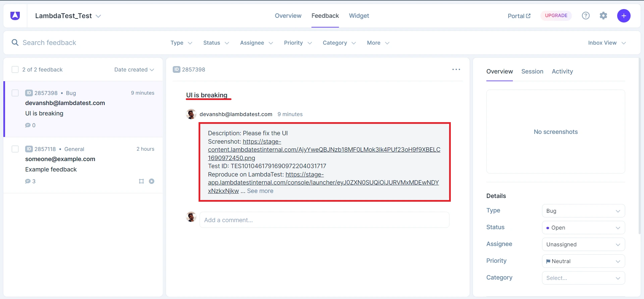The width and height of the screenshot is (644, 299).
Task: Open settings via the gear icon
Action: tap(603, 16)
